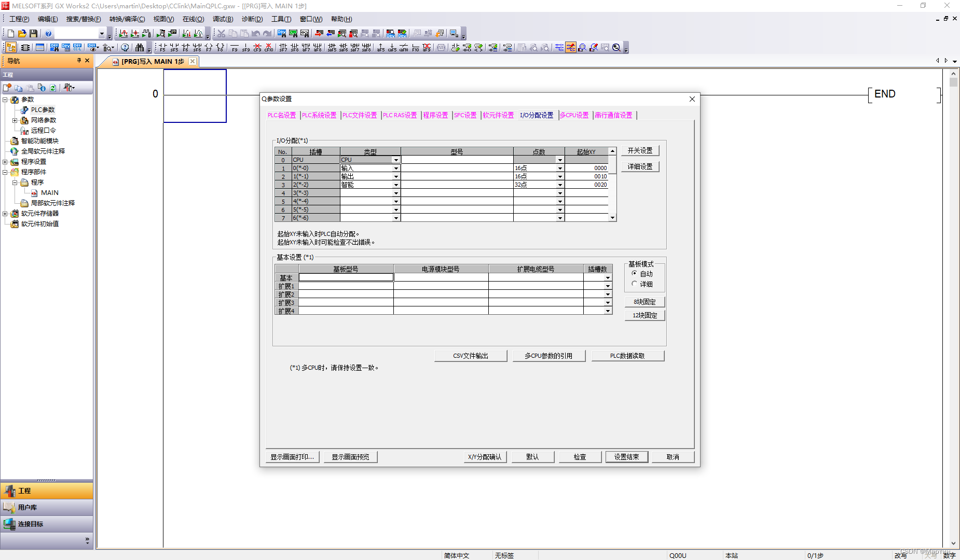The image size is (960, 560).
Task: Select PLC参数 in navigation tree
Action: (43, 110)
